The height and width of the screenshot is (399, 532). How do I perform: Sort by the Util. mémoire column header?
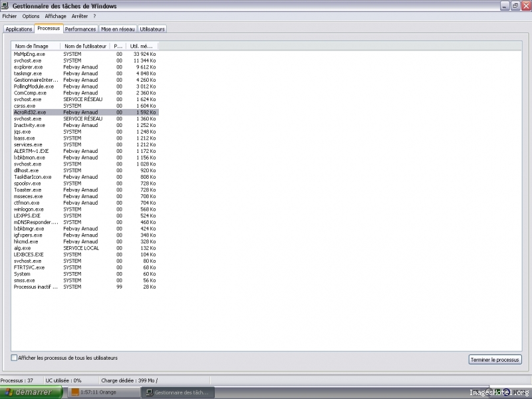142,46
